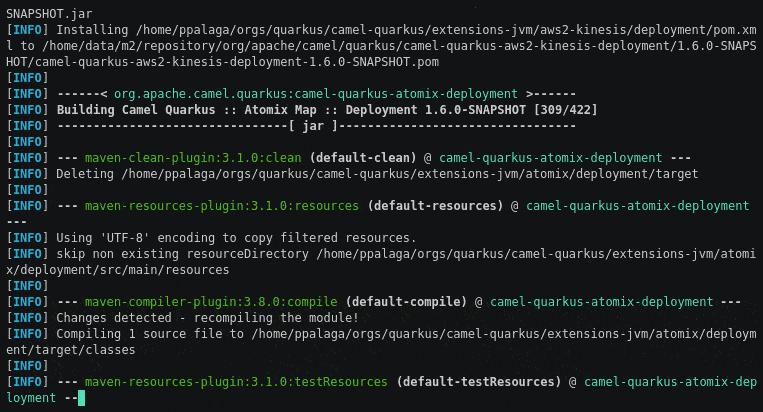Click the maven-clean-plugin:3.1.0:clean goal text
The height and width of the screenshot is (412, 763).
click(193, 158)
